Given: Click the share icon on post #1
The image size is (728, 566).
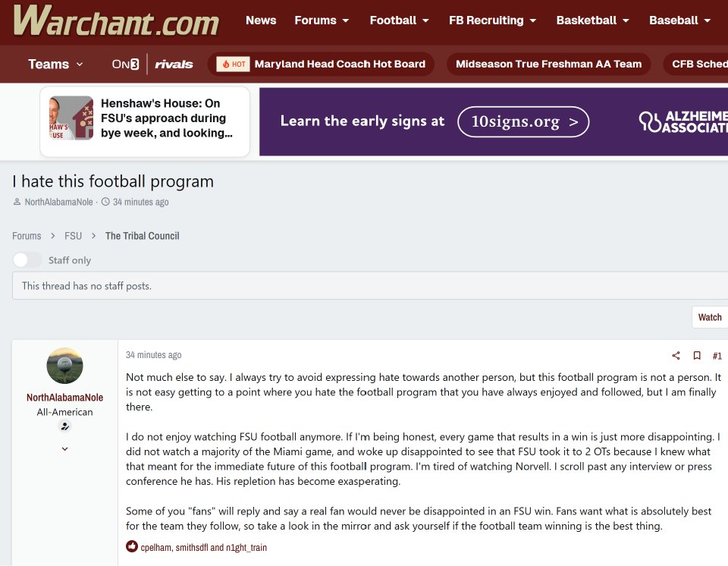Looking at the screenshot, I should point(676,356).
